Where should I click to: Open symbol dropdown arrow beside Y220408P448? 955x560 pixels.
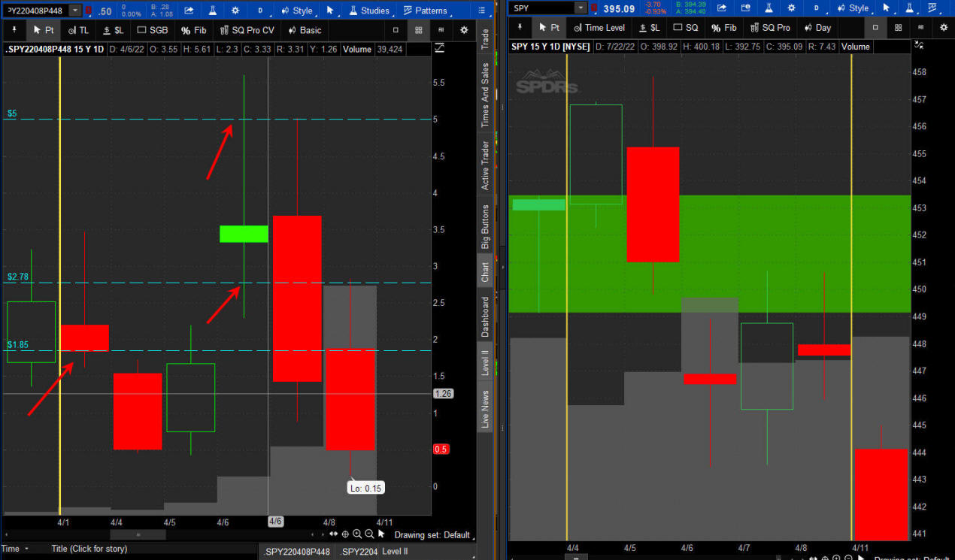[75, 11]
